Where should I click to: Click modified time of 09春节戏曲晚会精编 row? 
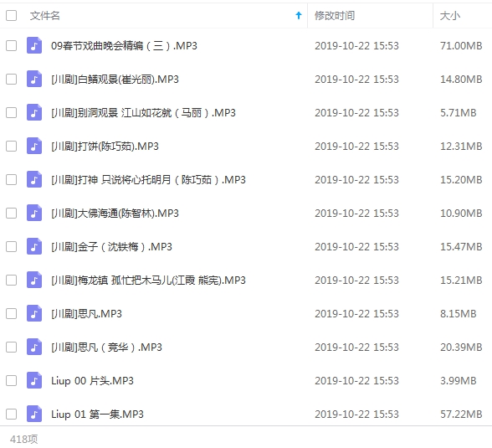(x=356, y=46)
